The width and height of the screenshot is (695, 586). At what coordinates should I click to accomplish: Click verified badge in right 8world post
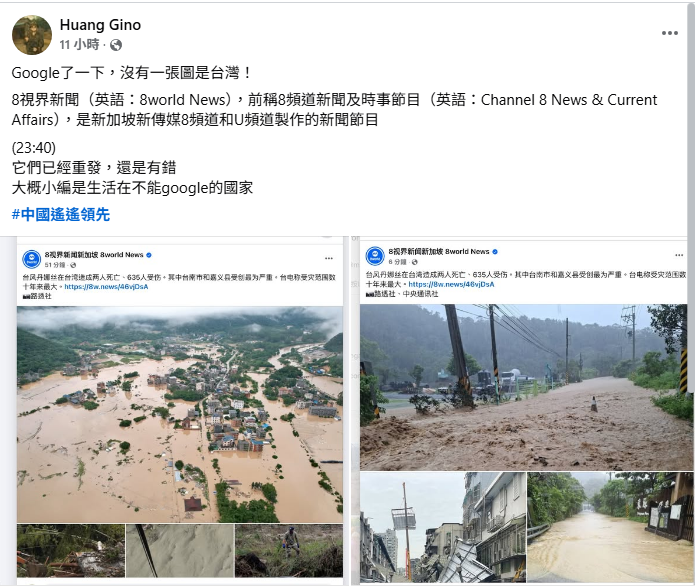(495, 251)
